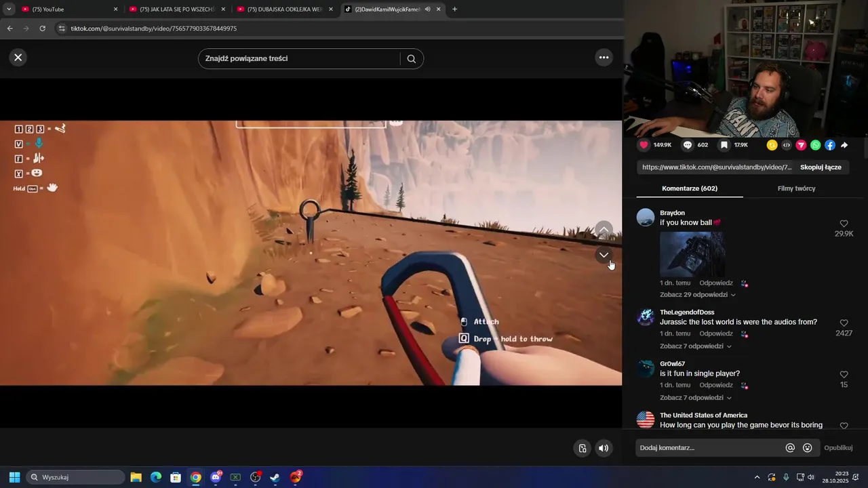Viewport: 868px width, 488px height.
Task: Click the tiktok.com address bar URL
Action: point(154,28)
